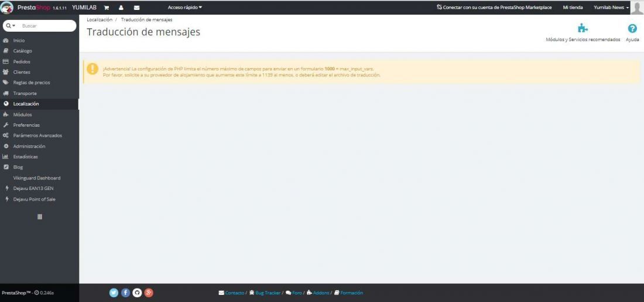
Task: Open Módulos y Servicios recomendados
Action: 583,33
